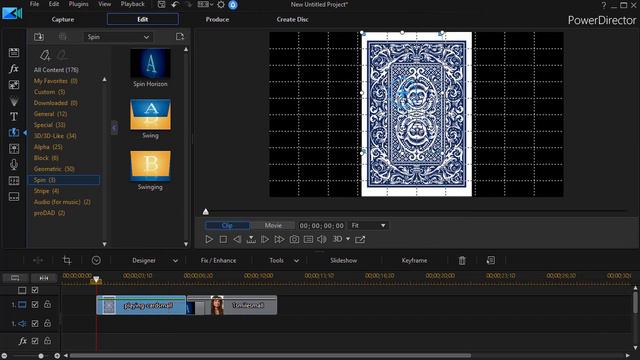Open the PiP Objects Room icon
This screenshot has width=640, height=360.
tap(14, 84)
